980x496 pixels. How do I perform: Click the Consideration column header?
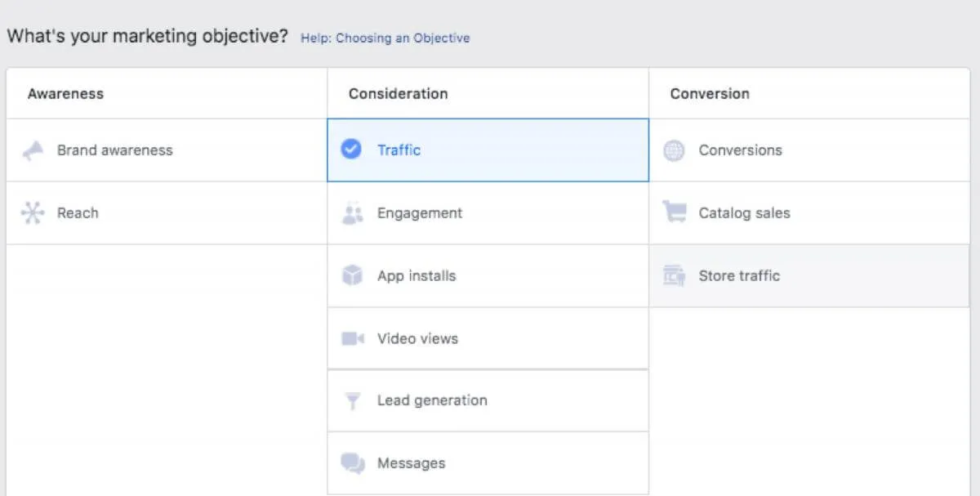[397, 93]
